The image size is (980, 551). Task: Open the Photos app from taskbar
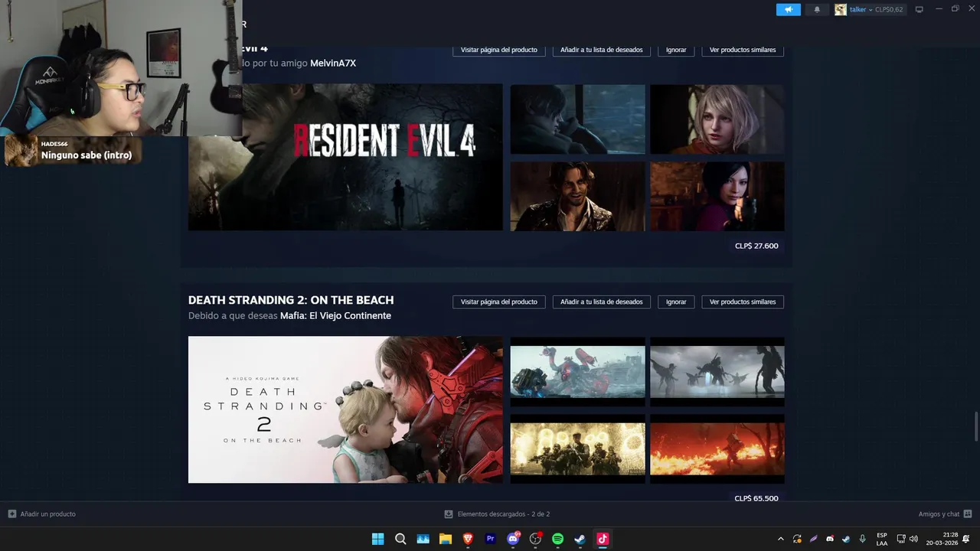423,539
